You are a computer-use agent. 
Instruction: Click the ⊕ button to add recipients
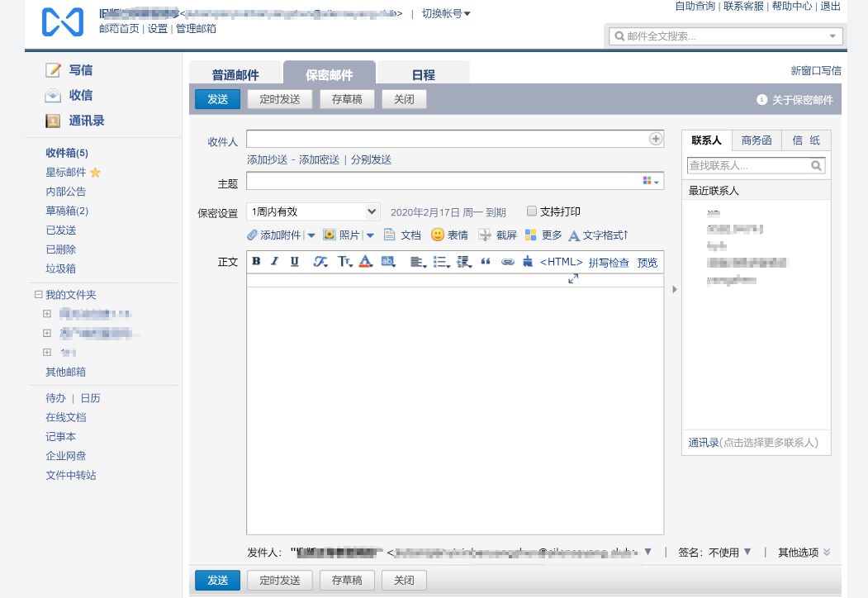[x=657, y=138]
